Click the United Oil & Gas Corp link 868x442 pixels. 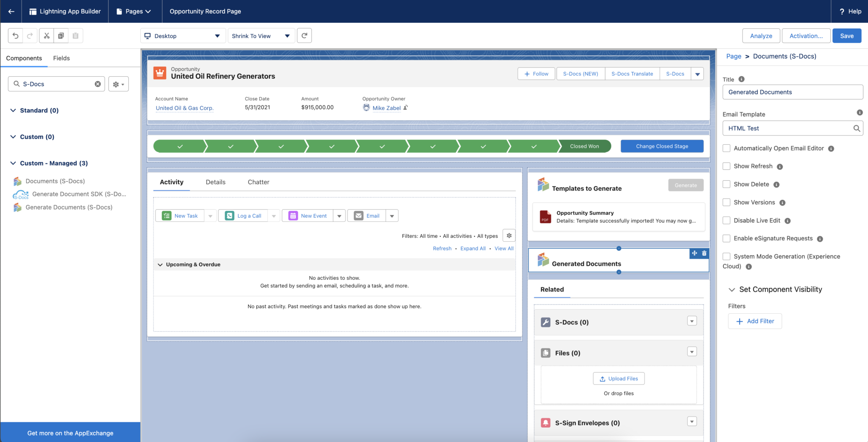184,108
